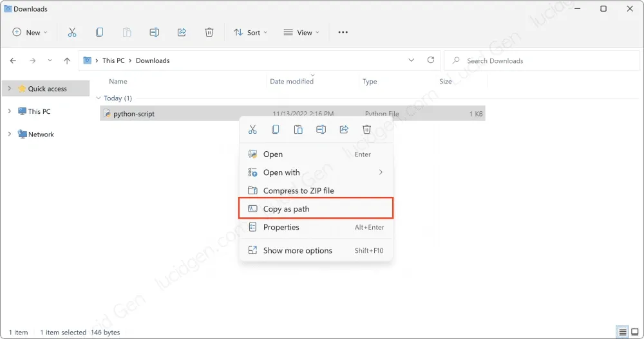Image resolution: width=644 pixels, height=339 pixels.
Task: Go up one folder level arrow
Action: pos(67,60)
